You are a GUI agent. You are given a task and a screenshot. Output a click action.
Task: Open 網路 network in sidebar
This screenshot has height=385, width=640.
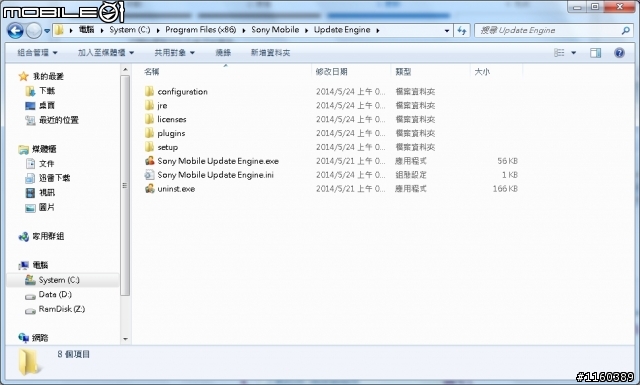click(40, 338)
